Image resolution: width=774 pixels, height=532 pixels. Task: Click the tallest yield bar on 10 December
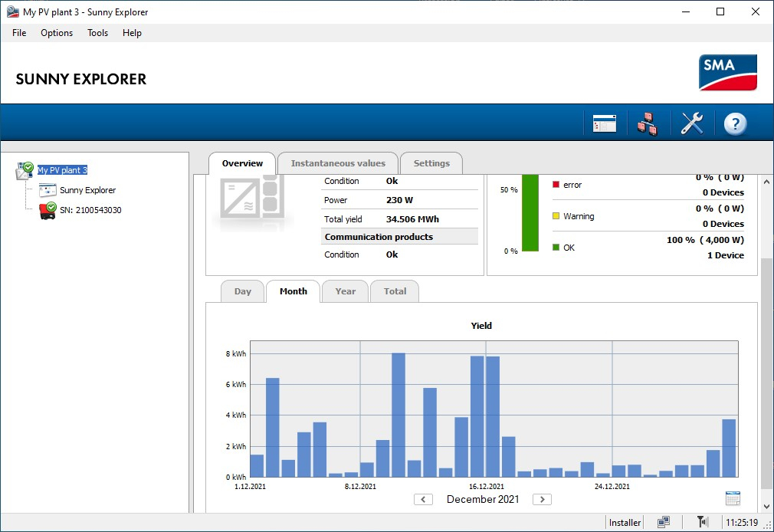398,415
